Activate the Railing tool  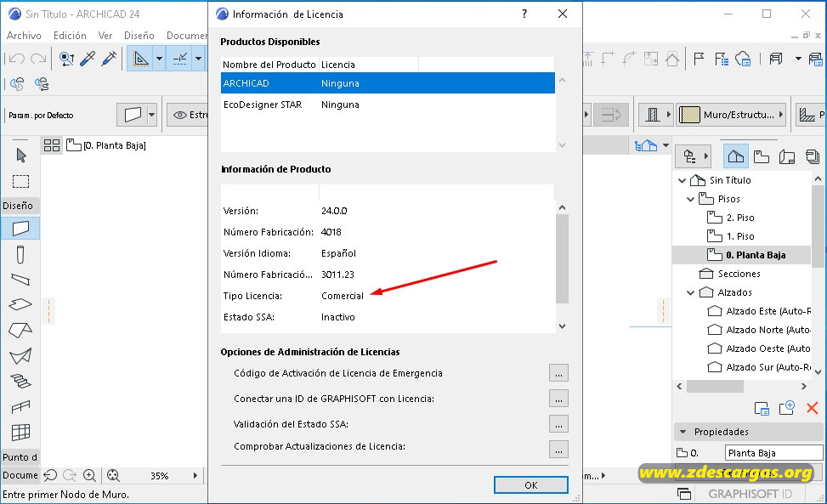(x=20, y=406)
